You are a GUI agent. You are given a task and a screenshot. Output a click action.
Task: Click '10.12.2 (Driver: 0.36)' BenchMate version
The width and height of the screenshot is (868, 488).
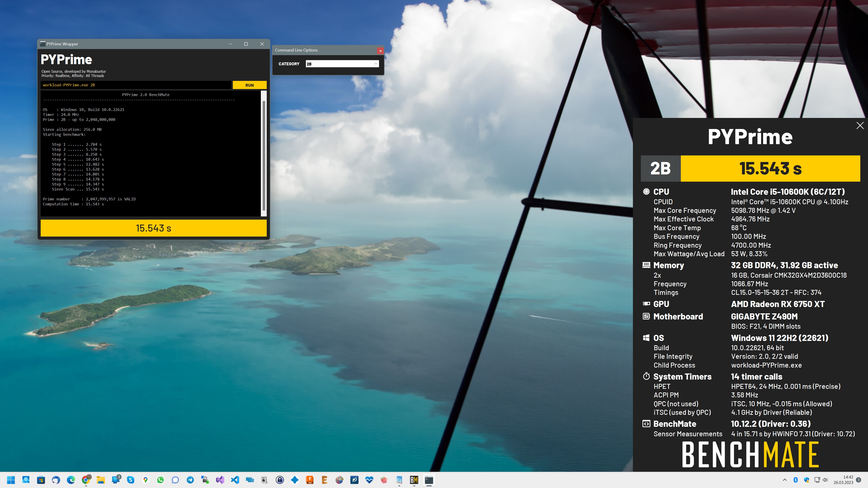(771, 424)
